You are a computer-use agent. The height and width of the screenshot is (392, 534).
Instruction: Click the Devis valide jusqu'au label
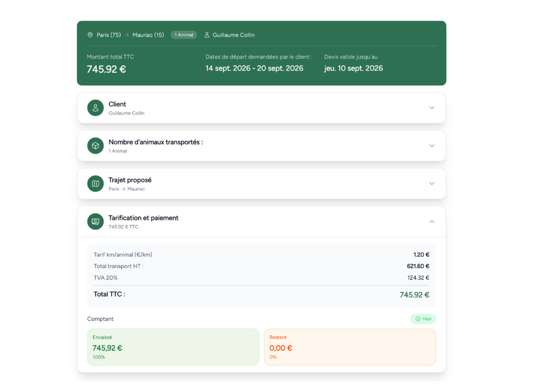click(351, 57)
